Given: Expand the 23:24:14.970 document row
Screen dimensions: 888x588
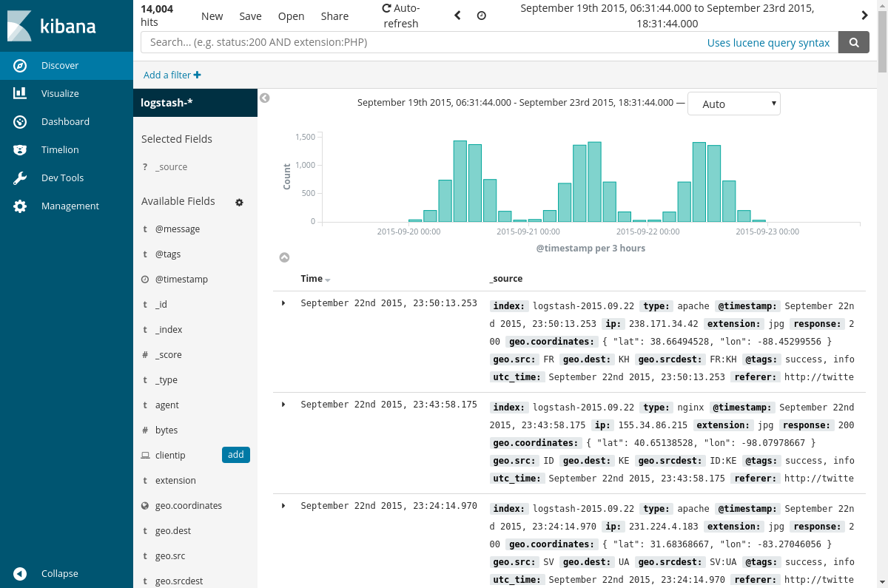Looking at the screenshot, I should coord(283,506).
